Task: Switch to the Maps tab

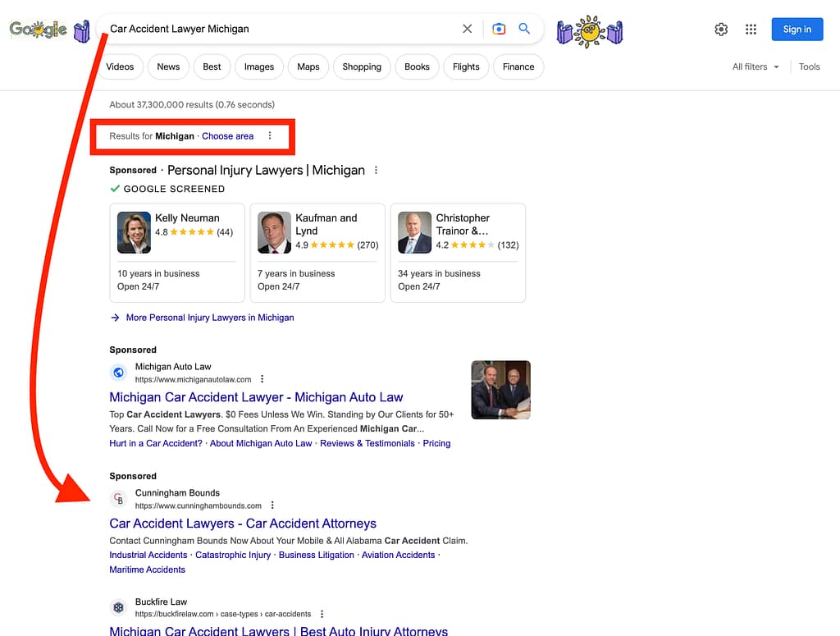Action: (x=308, y=66)
